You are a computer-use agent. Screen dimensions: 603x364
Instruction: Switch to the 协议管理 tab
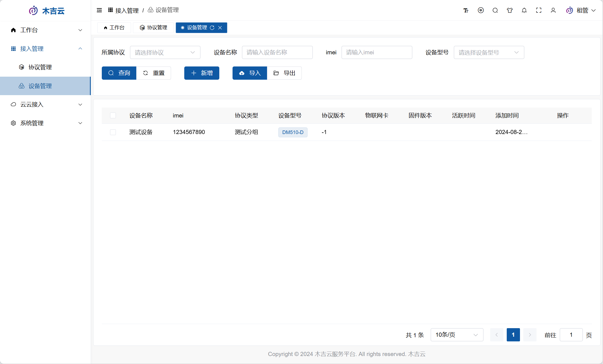[x=153, y=28]
